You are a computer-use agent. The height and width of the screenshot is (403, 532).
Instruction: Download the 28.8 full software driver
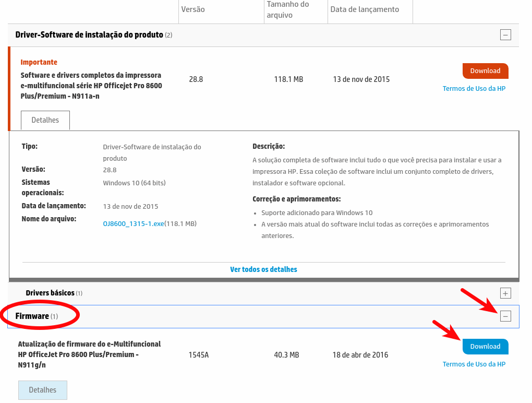pos(485,70)
